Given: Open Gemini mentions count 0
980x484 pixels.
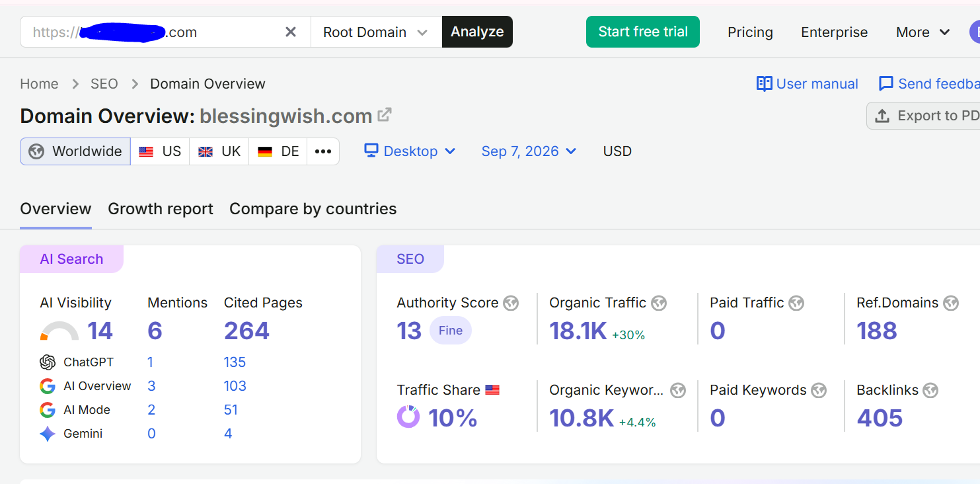Looking at the screenshot, I should click(x=151, y=434).
